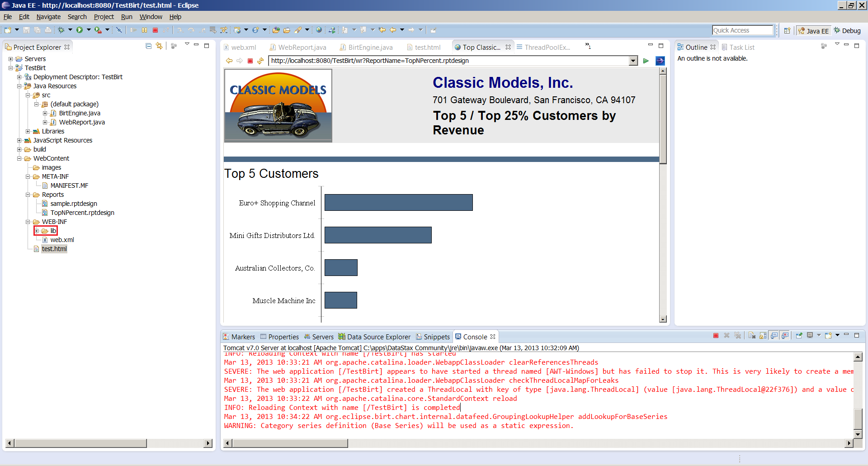The image size is (868, 466).
Task: Click the New wizard toolbar icon
Action: coord(8,30)
